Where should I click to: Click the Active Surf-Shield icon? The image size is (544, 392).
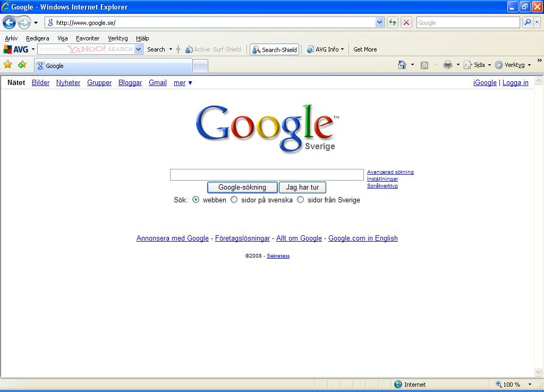tap(189, 49)
